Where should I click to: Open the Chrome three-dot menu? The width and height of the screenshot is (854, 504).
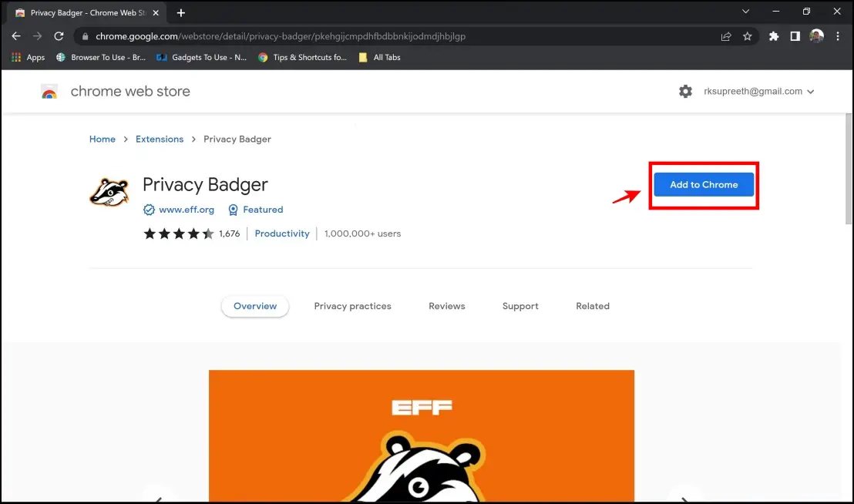838,36
